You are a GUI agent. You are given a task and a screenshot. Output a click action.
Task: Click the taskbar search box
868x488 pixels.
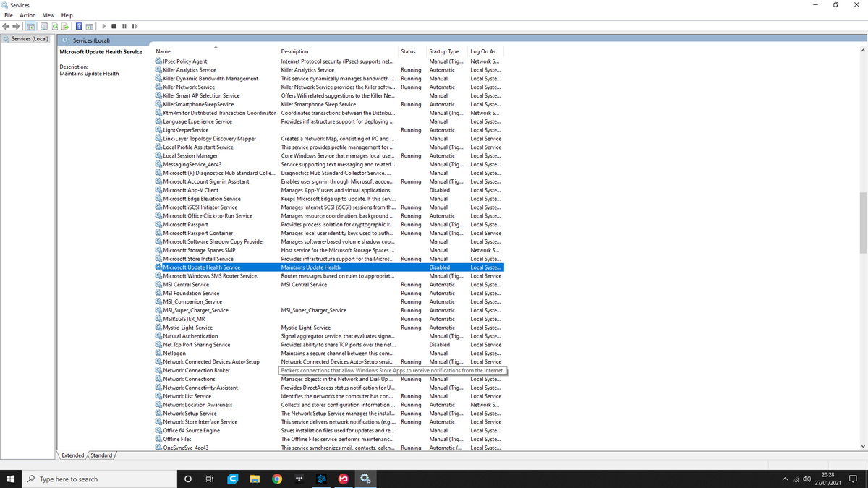99,479
